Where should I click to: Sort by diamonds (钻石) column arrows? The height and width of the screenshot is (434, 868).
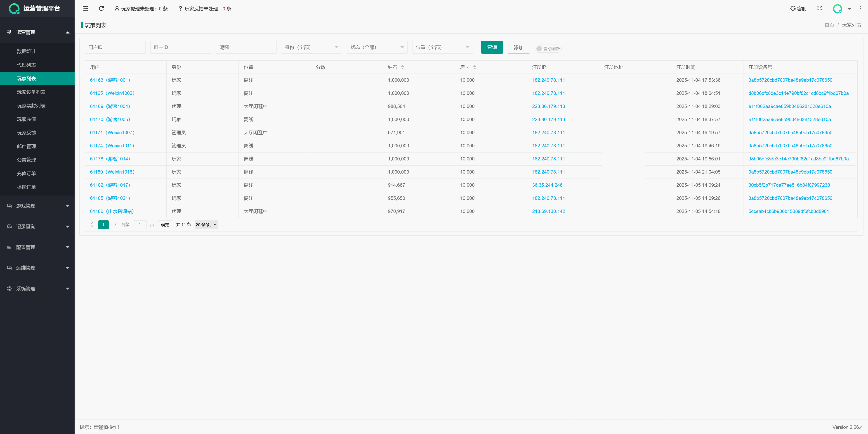point(402,67)
